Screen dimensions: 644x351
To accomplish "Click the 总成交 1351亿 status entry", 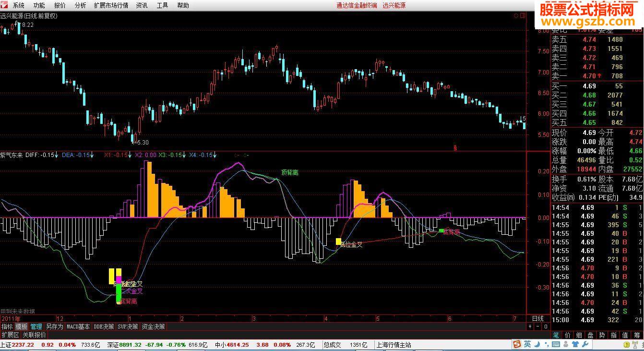I will [x=346, y=345].
